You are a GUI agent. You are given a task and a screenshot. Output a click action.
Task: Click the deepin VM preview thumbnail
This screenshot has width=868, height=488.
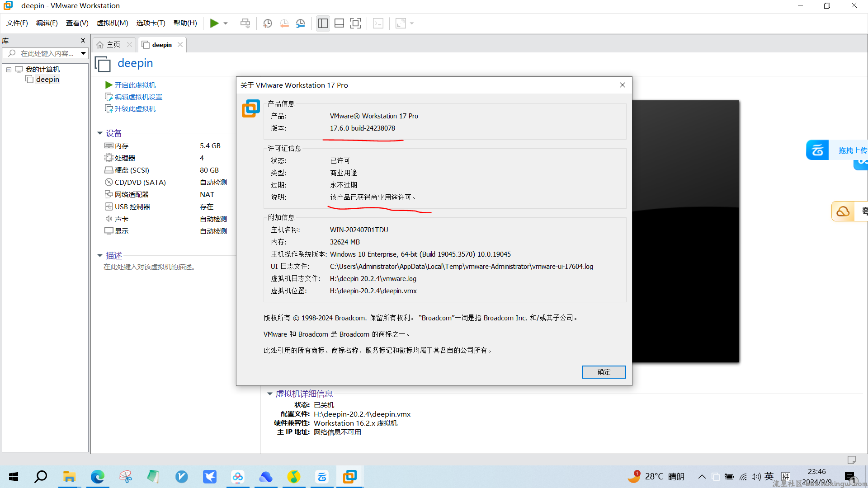(x=685, y=231)
